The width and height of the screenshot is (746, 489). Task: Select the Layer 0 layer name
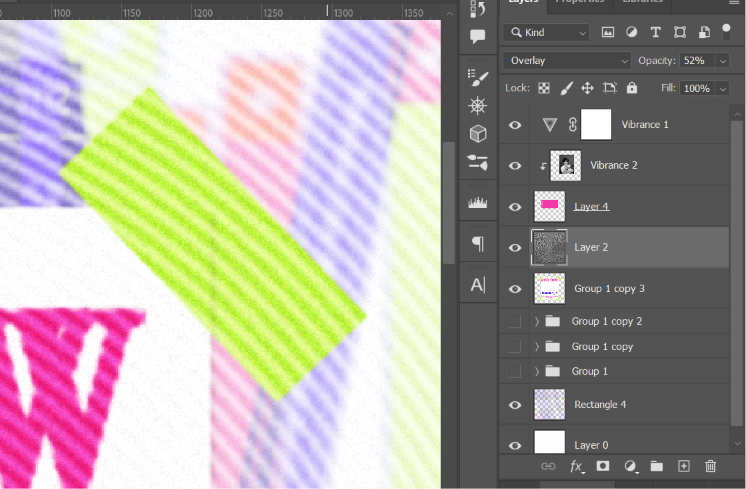click(591, 445)
